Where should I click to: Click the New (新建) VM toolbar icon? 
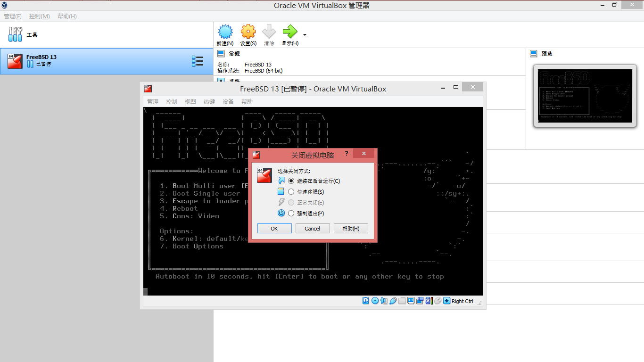click(225, 32)
